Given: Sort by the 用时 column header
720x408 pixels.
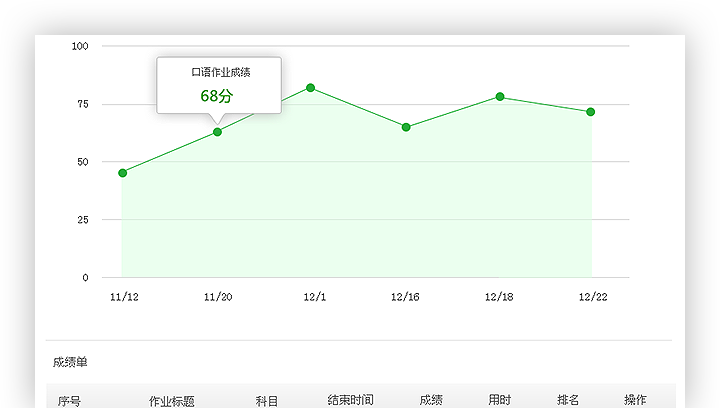Looking at the screenshot, I should [500, 400].
